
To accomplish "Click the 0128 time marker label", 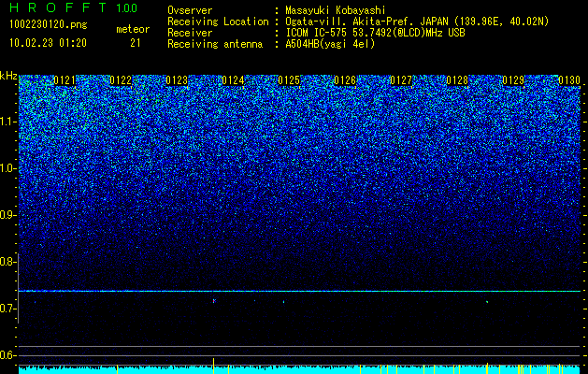I will point(457,80).
